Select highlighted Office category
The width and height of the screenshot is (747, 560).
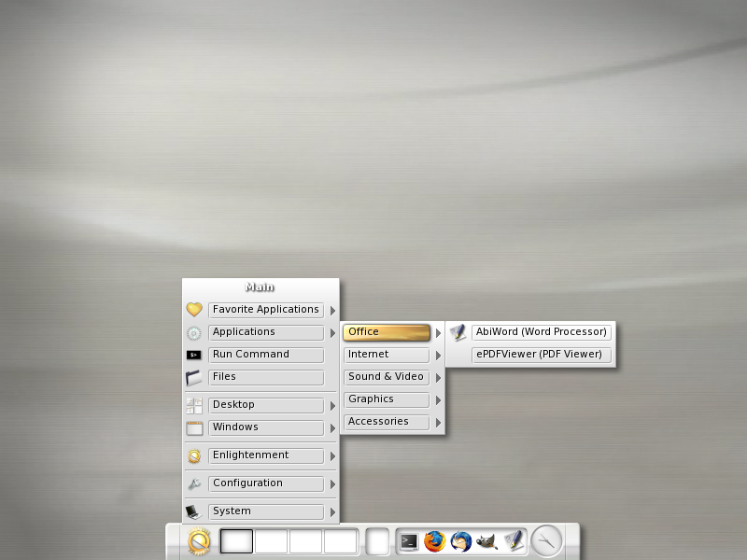click(387, 332)
